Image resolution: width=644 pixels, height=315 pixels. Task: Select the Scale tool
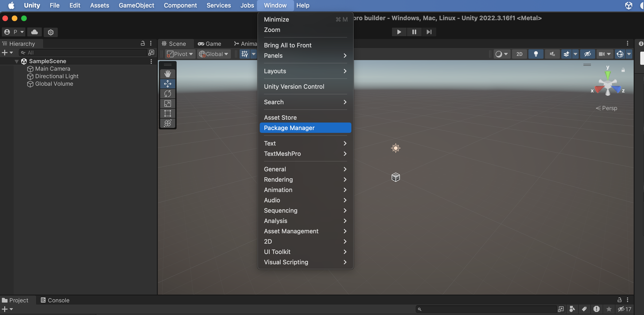pos(167,104)
